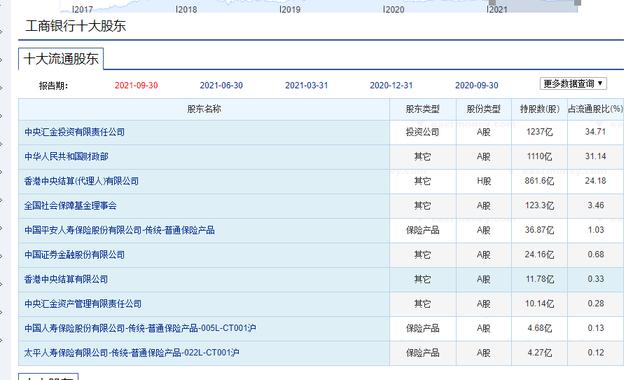This screenshot has height=380, width=640.
Task: Open 中国人寿保险 005L-CT001沪 link
Action: click(140, 328)
